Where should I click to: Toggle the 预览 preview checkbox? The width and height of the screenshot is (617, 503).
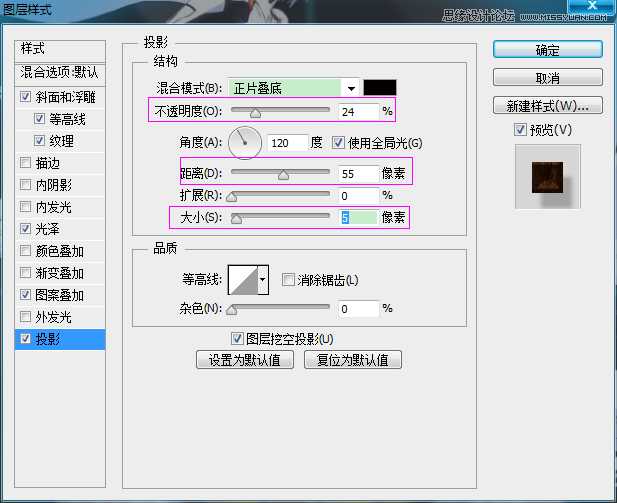[x=520, y=129]
